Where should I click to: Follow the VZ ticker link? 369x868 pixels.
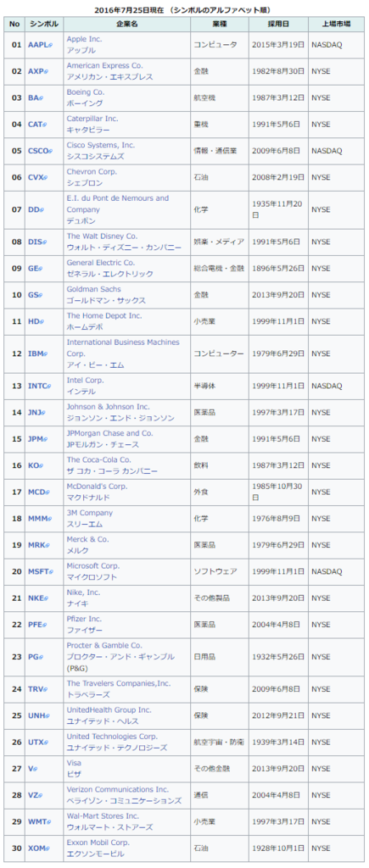(34, 795)
